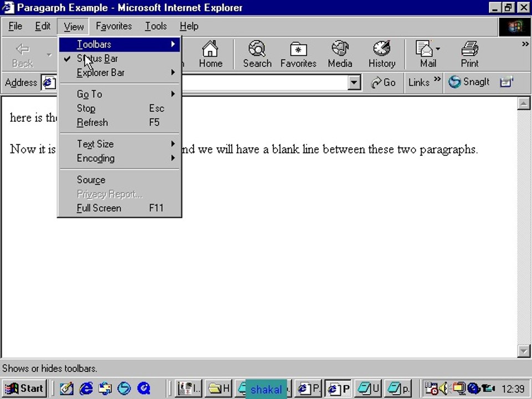The width and height of the screenshot is (532, 399).
Task: Switch to the folder 'H' taskbar button
Action: tap(218, 388)
